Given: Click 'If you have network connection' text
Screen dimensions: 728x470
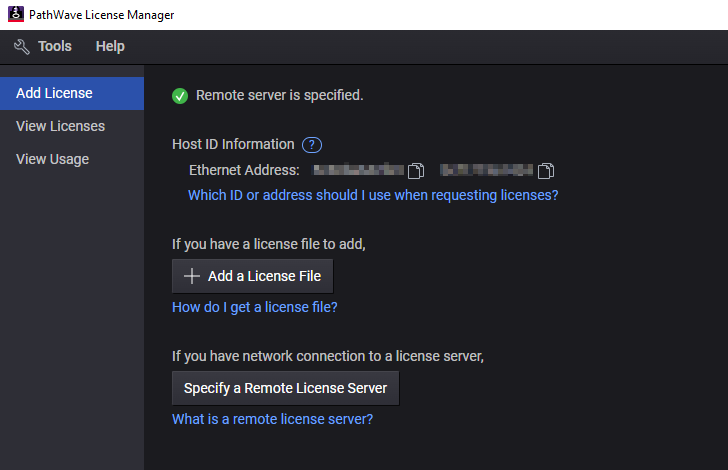Looking at the screenshot, I should [x=328, y=356].
